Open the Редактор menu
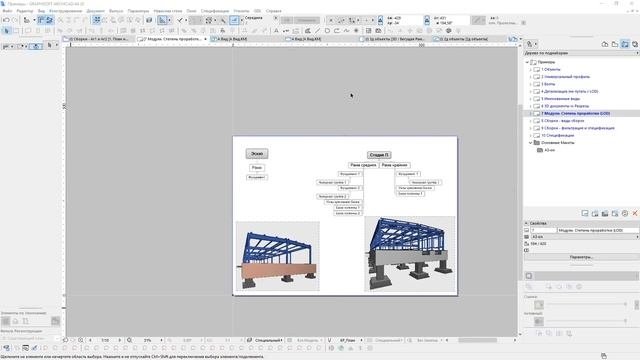The image size is (640, 360). coord(24,11)
